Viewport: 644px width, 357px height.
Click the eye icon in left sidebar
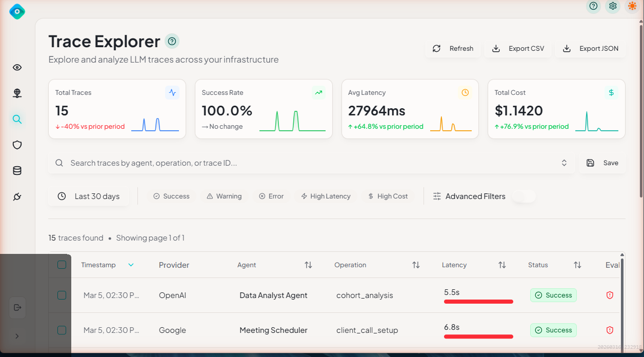(17, 68)
